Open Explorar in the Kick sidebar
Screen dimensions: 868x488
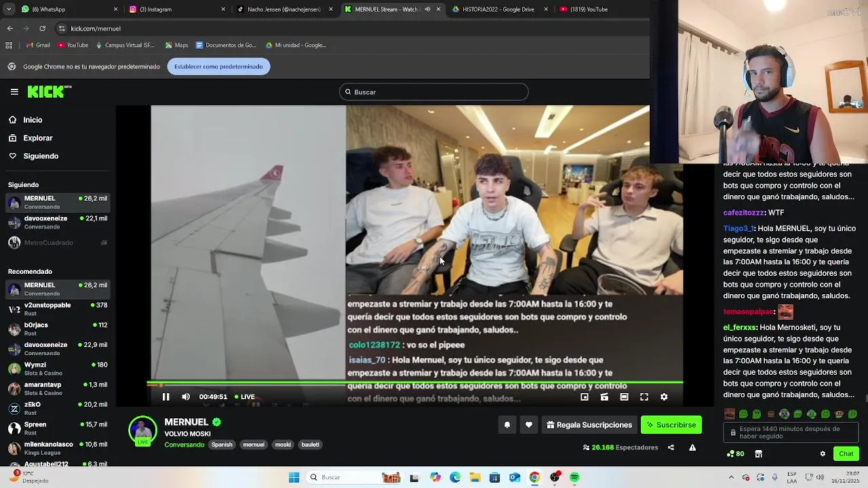click(x=37, y=138)
